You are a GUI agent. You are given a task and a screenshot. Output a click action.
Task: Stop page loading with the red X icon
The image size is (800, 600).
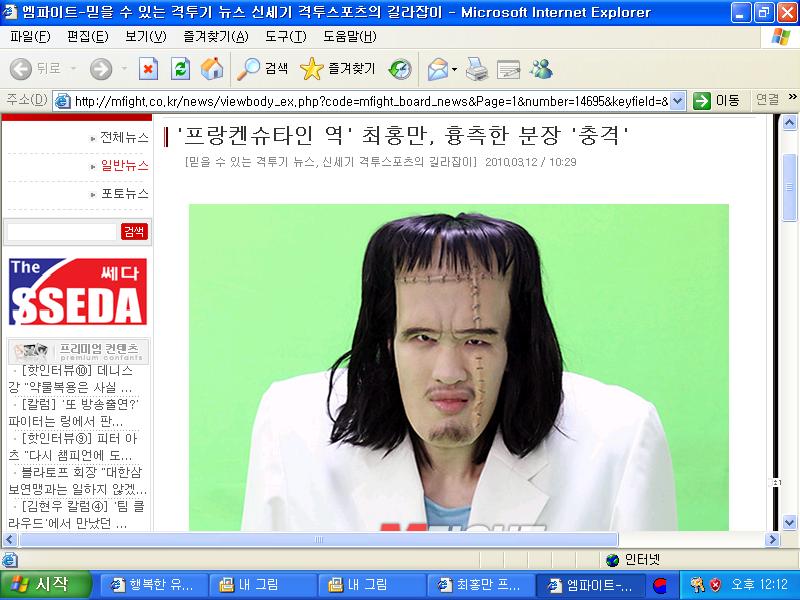pos(148,69)
